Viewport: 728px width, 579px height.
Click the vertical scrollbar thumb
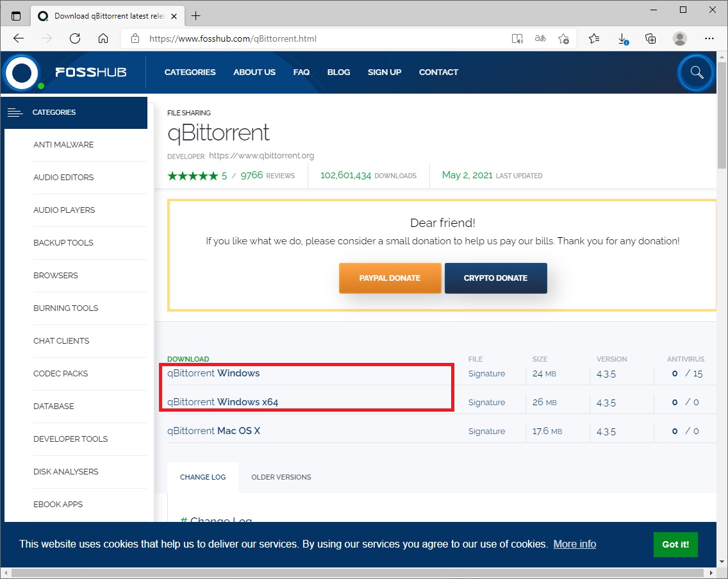[x=722, y=115]
